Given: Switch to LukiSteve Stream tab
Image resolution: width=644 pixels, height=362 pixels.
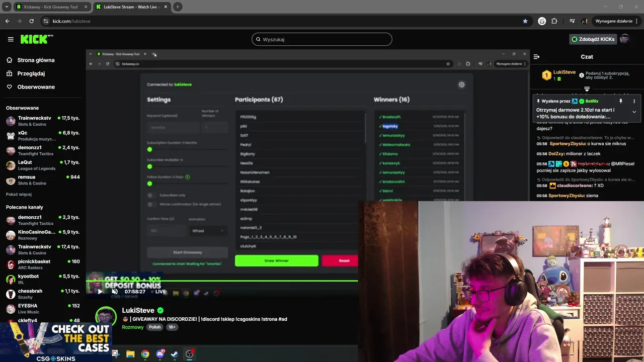Looking at the screenshot, I should [x=131, y=7].
